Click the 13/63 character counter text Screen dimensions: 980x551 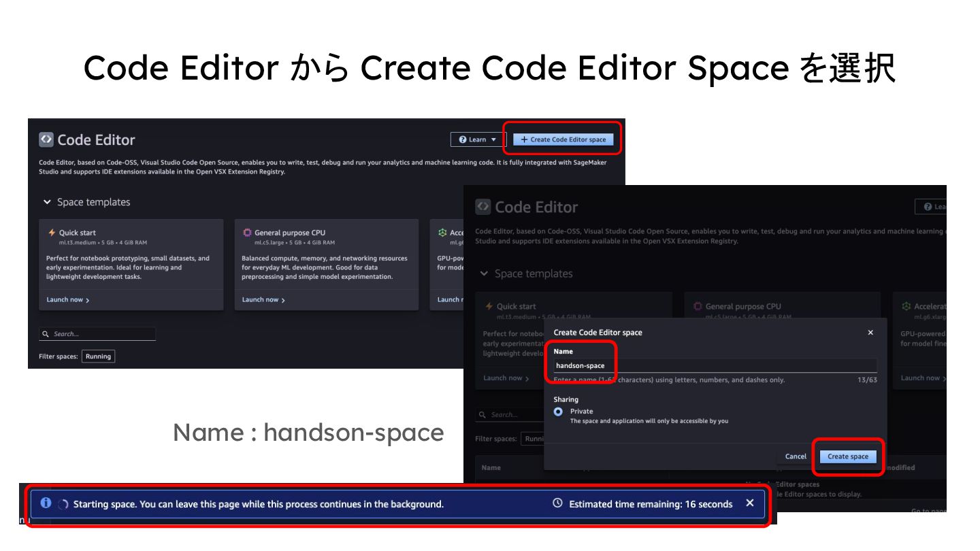[x=867, y=380]
